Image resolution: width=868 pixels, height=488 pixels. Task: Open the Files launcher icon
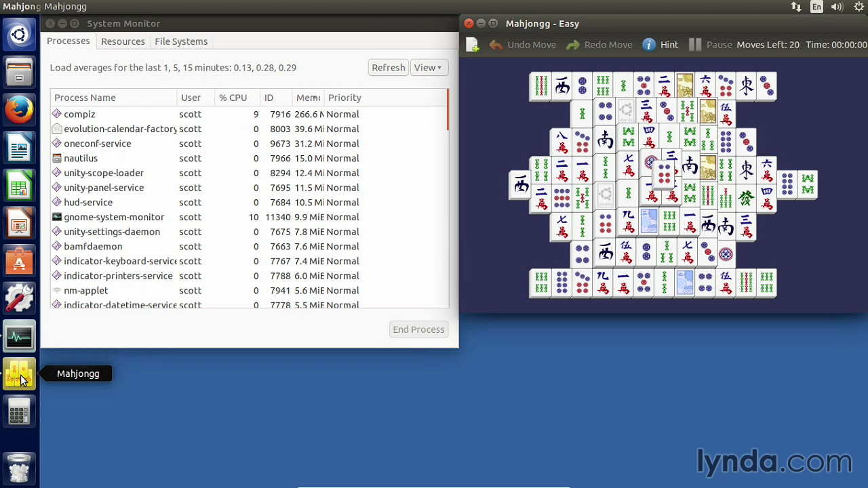tap(19, 72)
